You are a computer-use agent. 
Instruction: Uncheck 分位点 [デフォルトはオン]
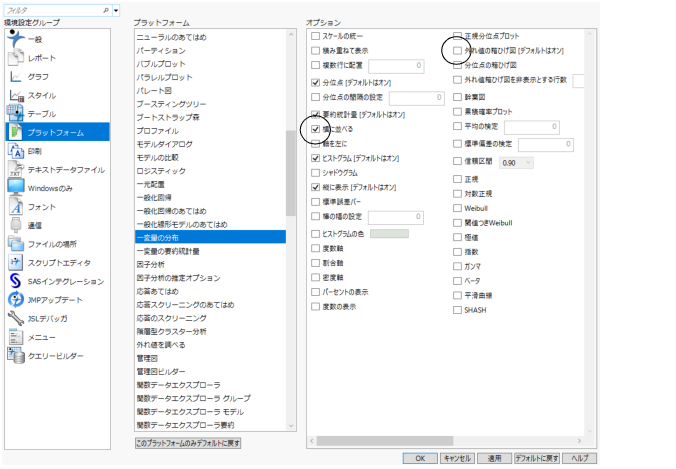[316, 82]
